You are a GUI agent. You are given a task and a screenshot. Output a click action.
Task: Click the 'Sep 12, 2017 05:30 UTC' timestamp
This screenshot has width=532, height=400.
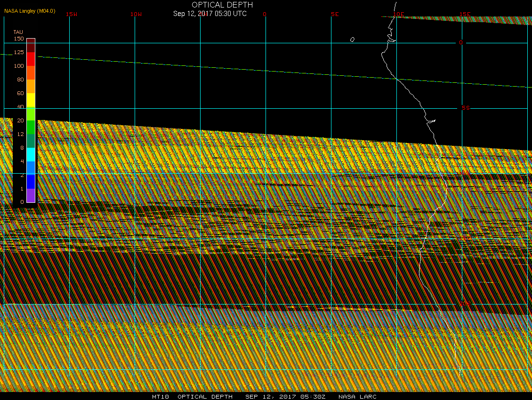coord(210,14)
